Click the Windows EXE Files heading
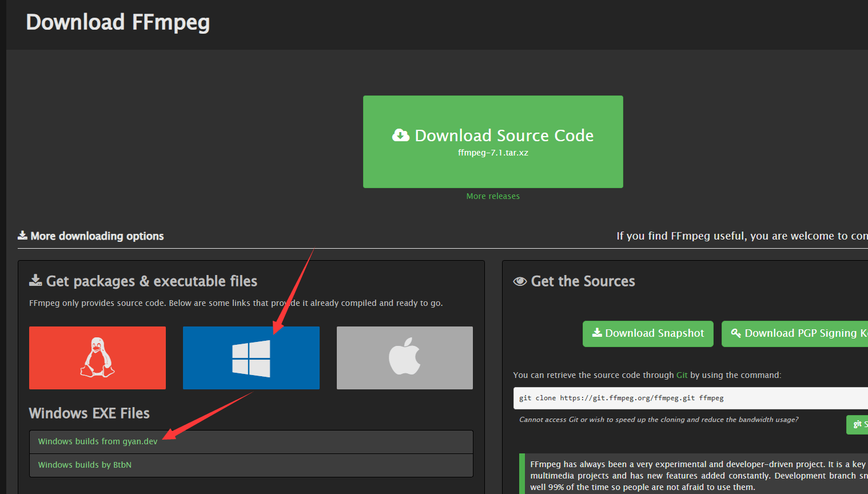The image size is (868, 494). (89, 413)
